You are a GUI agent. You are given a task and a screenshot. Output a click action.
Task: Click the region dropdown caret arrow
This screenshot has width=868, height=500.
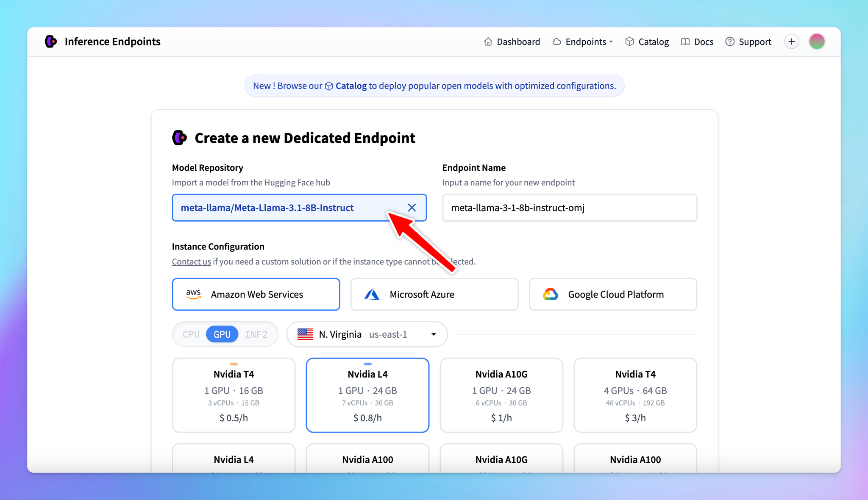(x=434, y=334)
